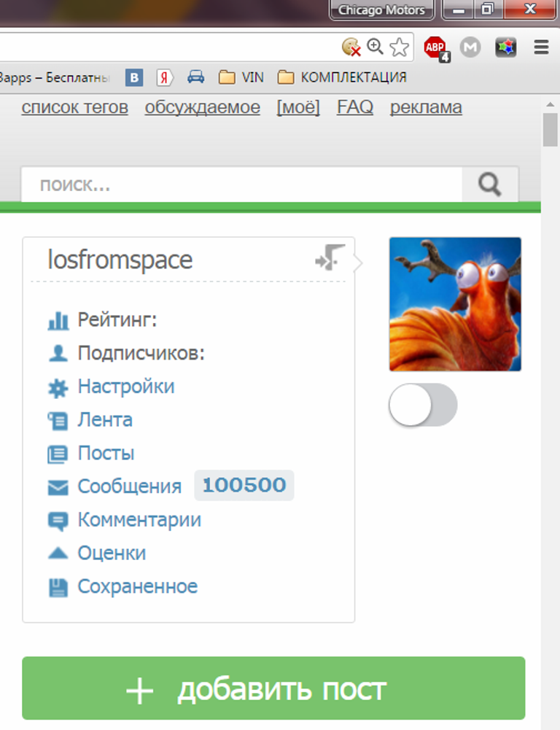The image size is (560, 730).
Task: Click into the поиск search field
Action: pyautogui.click(x=241, y=185)
